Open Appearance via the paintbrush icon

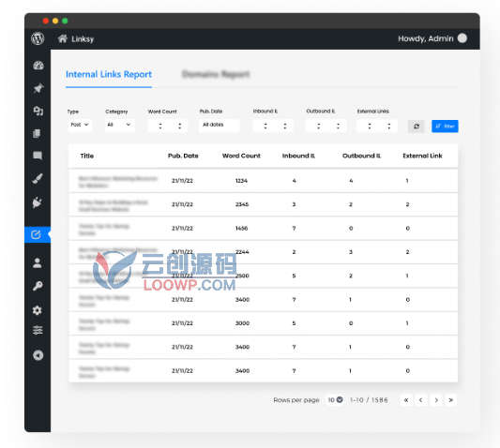[x=38, y=178]
